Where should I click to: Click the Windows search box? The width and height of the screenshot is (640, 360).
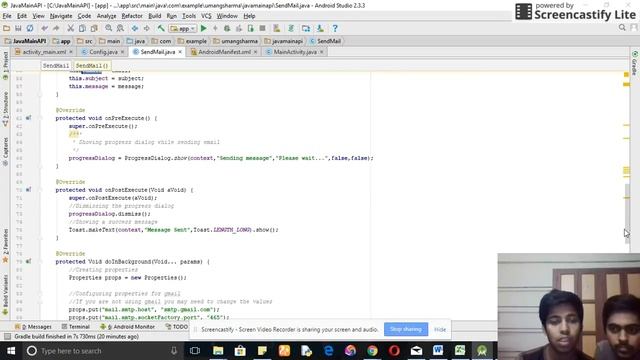tap(101, 351)
